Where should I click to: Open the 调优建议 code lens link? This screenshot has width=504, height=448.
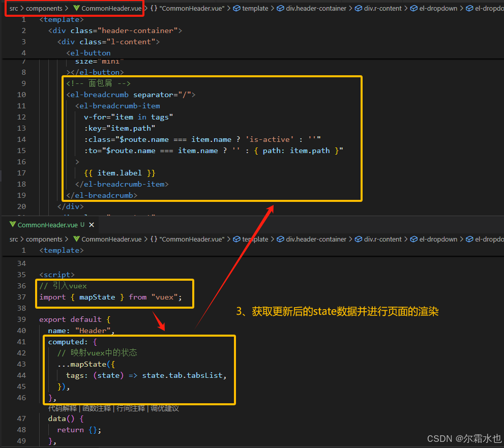click(x=165, y=408)
